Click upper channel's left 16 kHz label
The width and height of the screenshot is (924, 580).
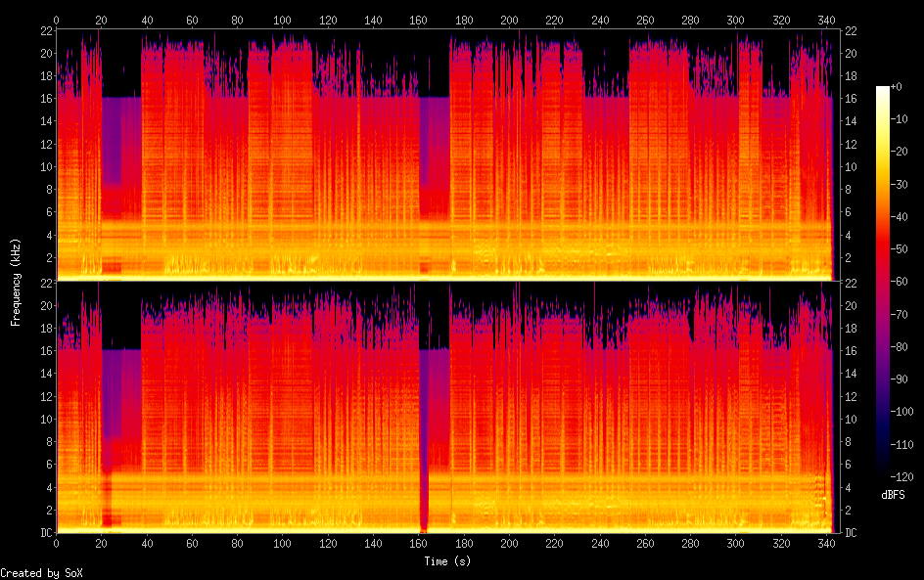[x=44, y=99]
